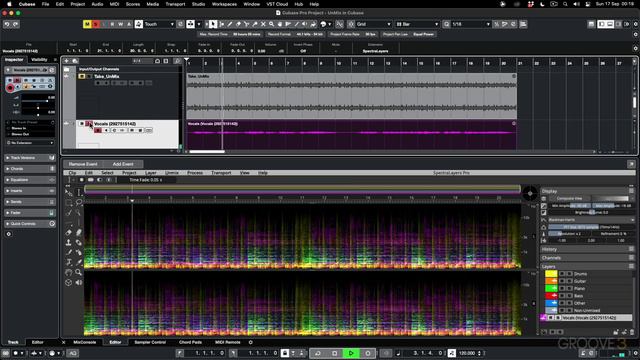The width and height of the screenshot is (640, 360).
Task: Toggle global Mute M button in toolbar
Action: [87, 24]
